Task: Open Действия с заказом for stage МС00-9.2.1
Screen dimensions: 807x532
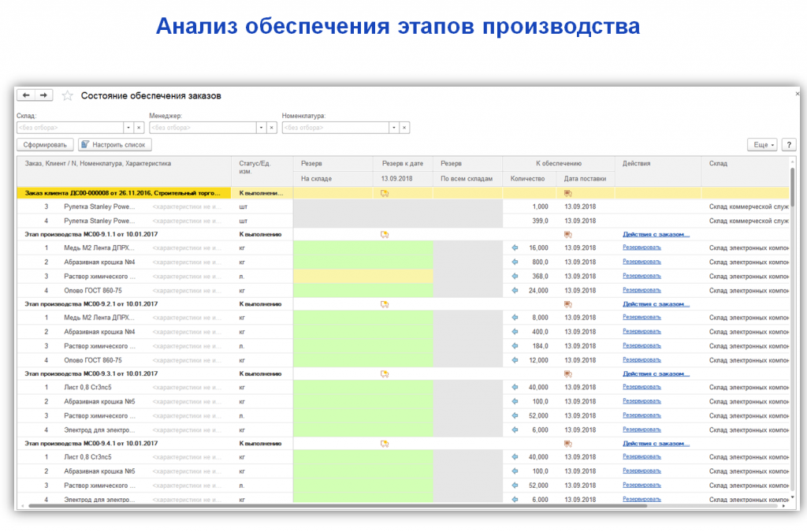Action: pyautogui.click(x=656, y=304)
